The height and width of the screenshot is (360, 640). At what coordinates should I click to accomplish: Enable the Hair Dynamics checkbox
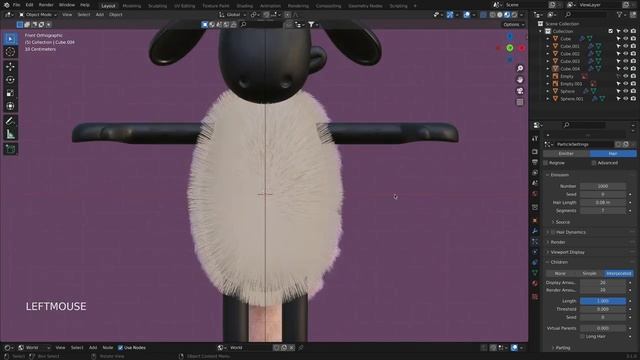coord(553,232)
